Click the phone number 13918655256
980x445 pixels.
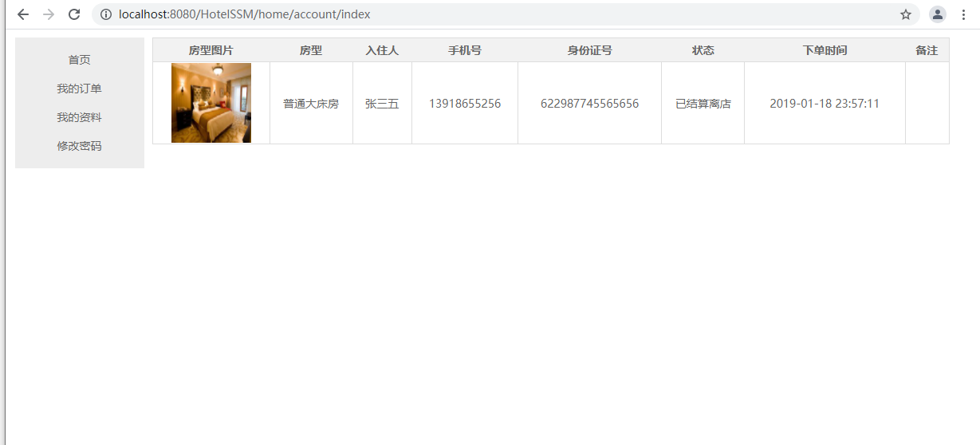pos(465,104)
